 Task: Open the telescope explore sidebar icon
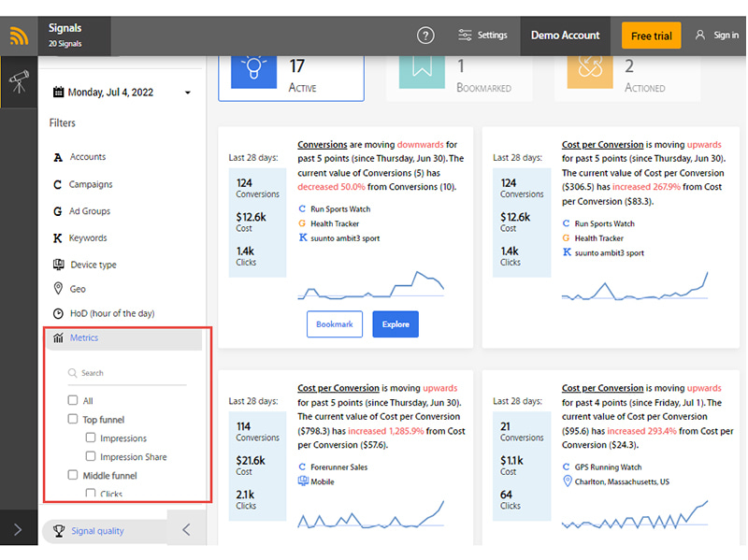click(x=19, y=82)
